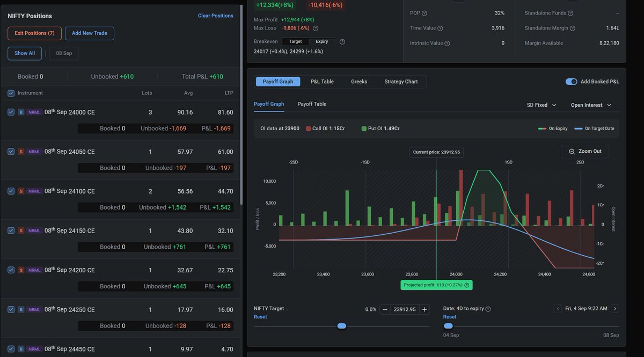The image size is (644, 357).
Task: Open SD Fixed dropdown
Action: tap(541, 105)
